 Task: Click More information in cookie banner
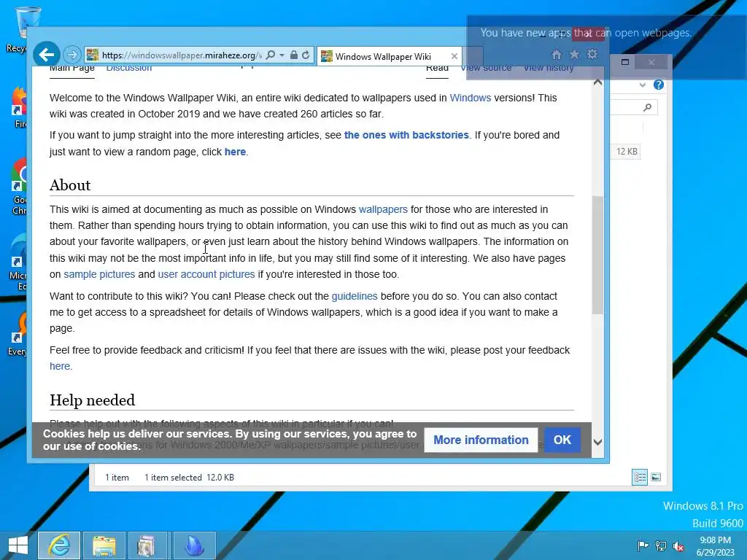(x=481, y=440)
